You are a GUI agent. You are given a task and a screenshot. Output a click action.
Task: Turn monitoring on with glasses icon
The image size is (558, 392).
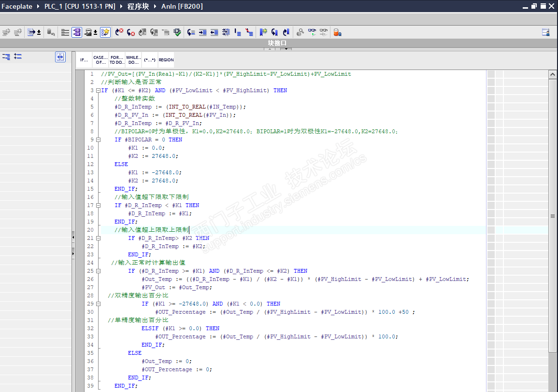(312, 32)
